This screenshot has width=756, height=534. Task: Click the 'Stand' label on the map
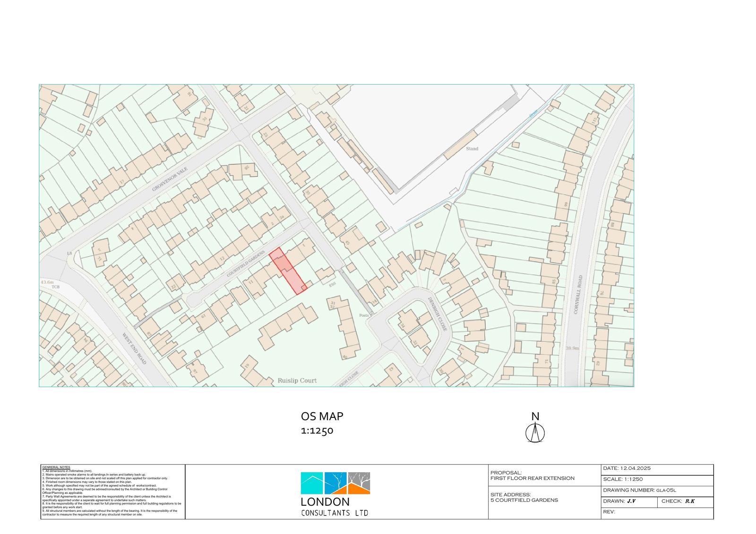(x=472, y=149)
